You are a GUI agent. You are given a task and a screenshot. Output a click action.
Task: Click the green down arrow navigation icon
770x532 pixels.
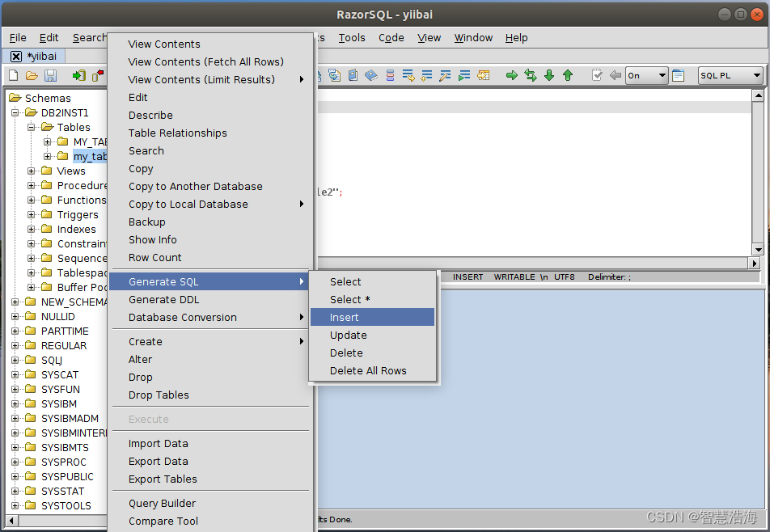(549, 75)
